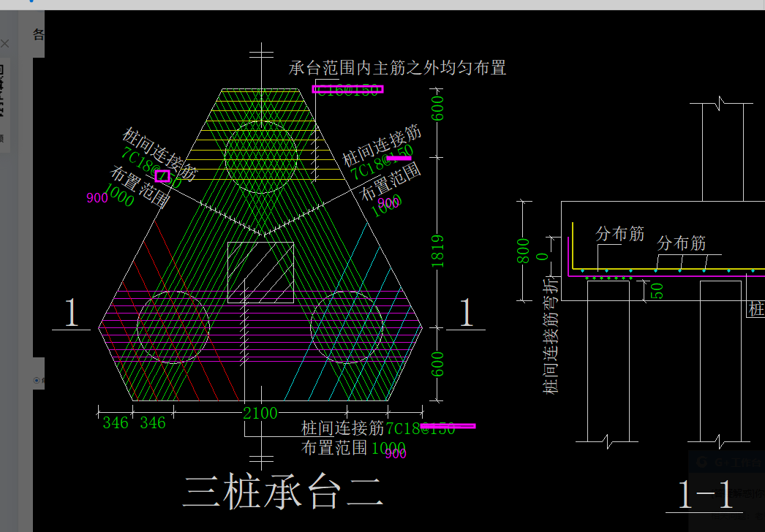Click the 2100 dimension value
The image size is (765, 532).
260,414
